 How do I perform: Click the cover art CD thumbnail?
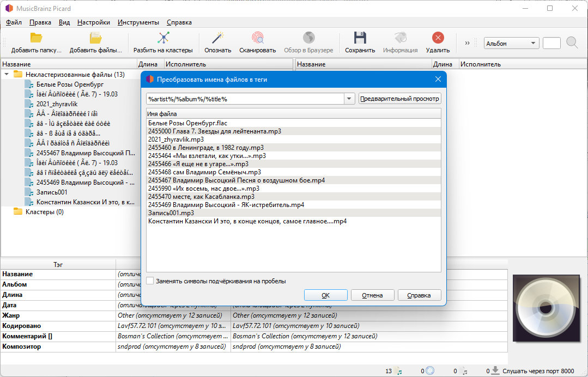(547, 308)
